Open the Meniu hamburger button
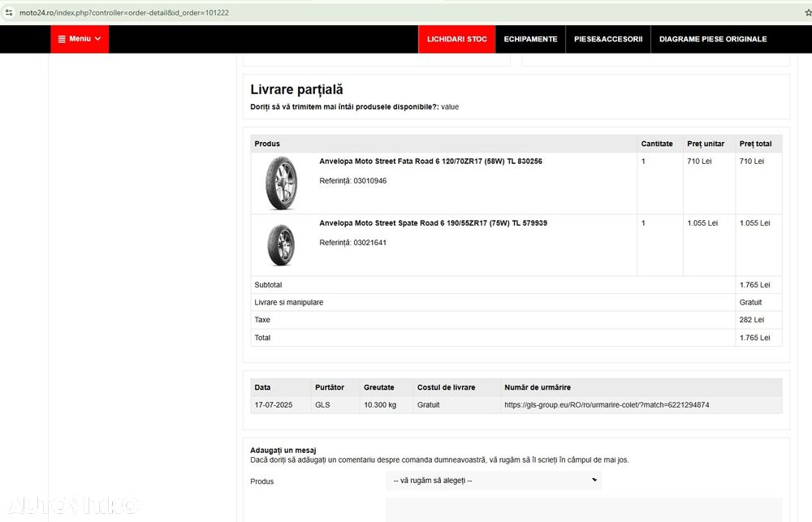Viewport: 812px width, 522px height. [80, 39]
